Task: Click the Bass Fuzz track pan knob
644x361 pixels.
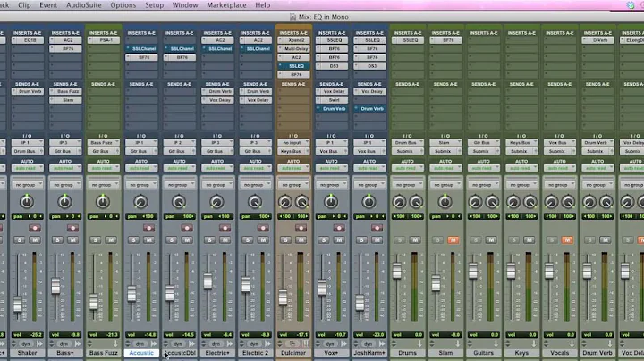Action: coord(103,201)
